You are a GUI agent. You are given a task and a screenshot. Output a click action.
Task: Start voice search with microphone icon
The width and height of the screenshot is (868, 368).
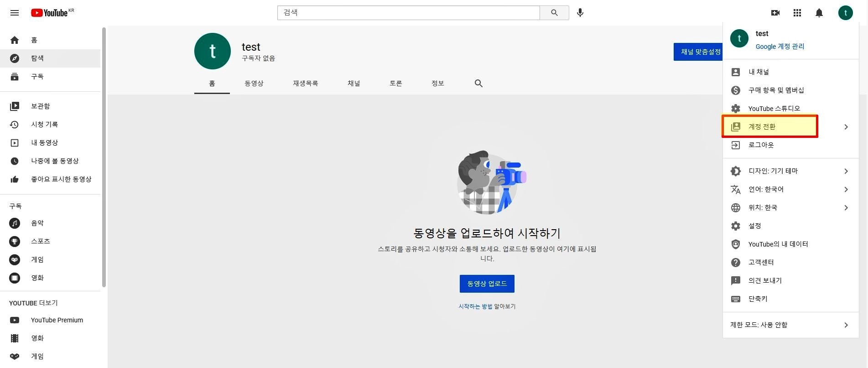580,13
